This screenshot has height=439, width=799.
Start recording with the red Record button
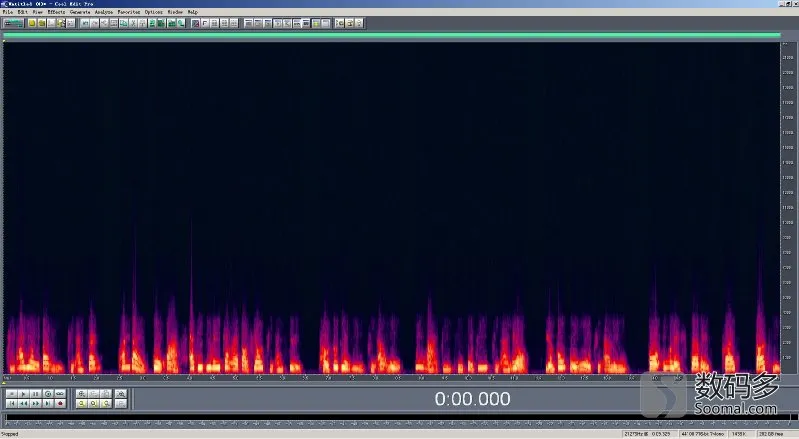pyautogui.click(x=60, y=403)
